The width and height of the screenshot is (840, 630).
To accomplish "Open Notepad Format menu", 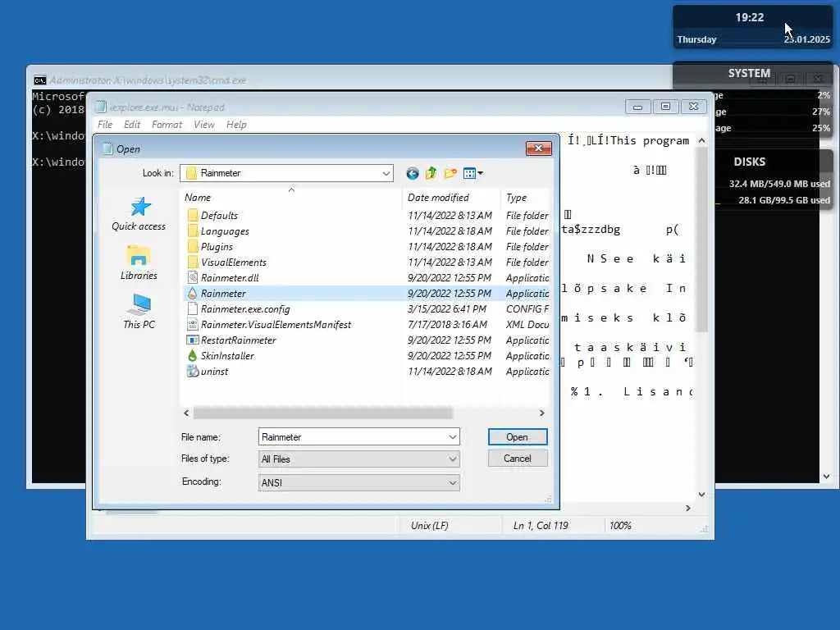I will [x=167, y=125].
